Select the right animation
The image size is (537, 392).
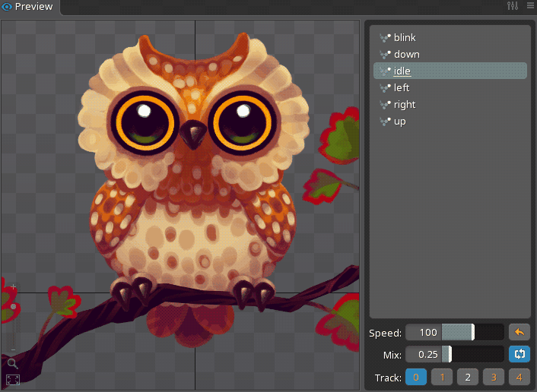click(x=405, y=104)
